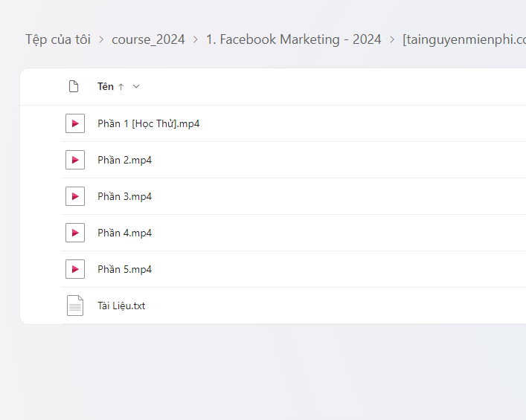Select the Phần 3.mp4 video file icon
526x420 pixels.
(74, 196)
